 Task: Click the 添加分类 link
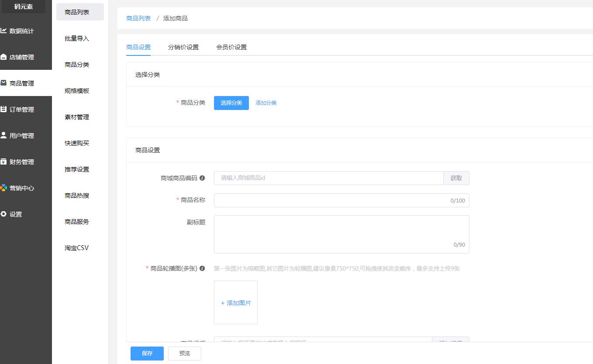[266, 103]
